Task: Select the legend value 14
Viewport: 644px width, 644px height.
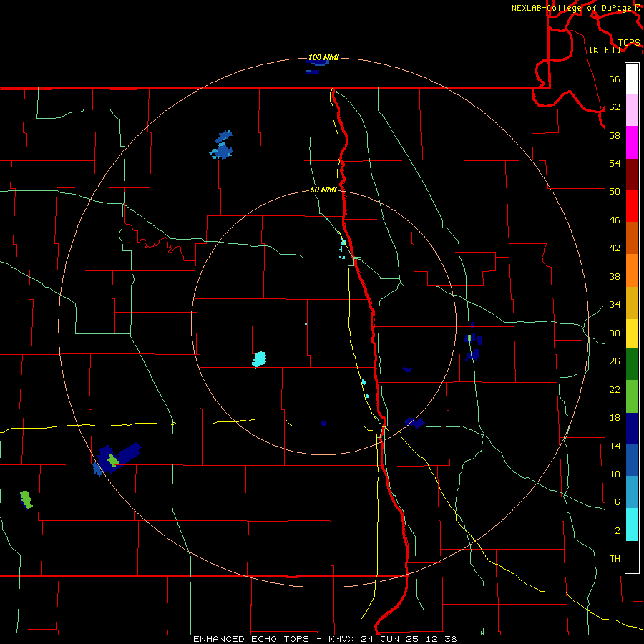Action: point(615,446)
